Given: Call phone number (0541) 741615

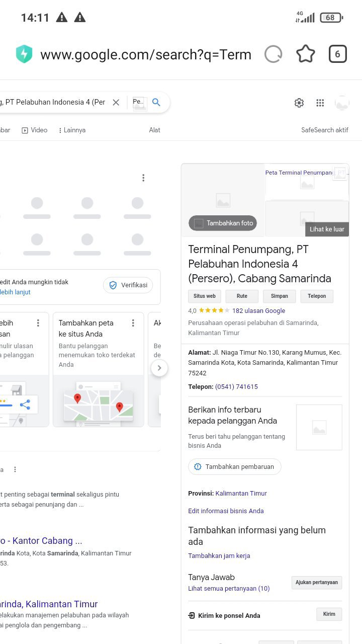Looking at the screenshot, I should [x=236, y=387].
